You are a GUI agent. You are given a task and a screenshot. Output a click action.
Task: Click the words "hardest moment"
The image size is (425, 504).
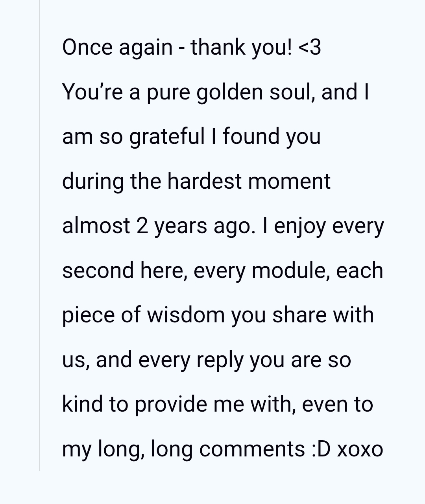(249, 181)
